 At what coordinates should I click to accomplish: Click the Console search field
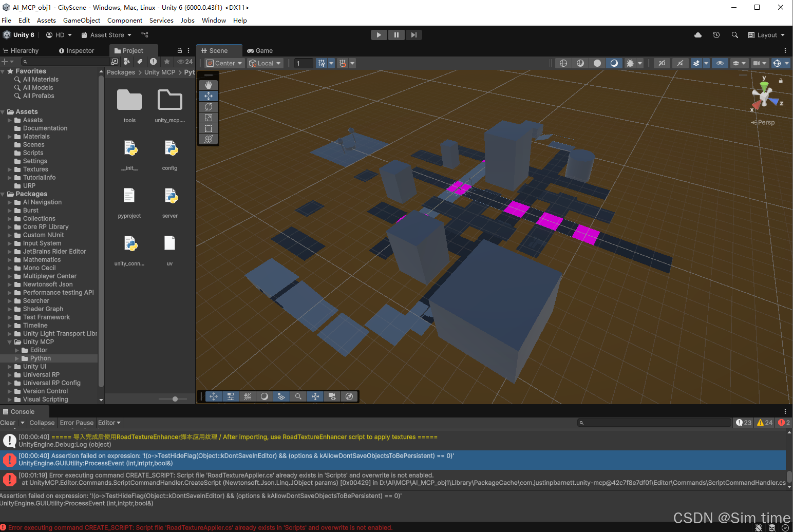654,423
